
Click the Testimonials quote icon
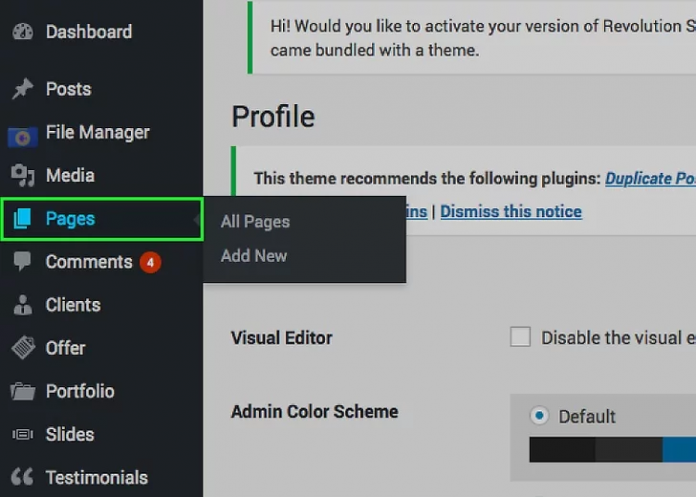pyautogui.click(x=22, y=478)
